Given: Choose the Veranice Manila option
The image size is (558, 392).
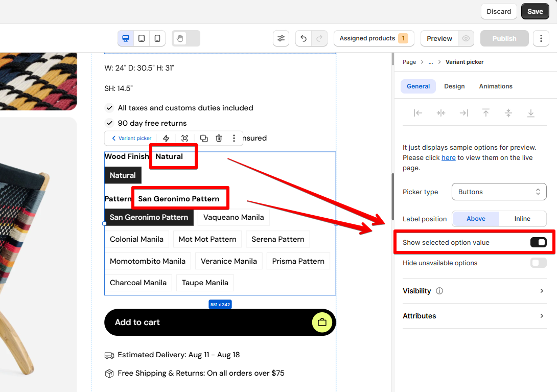Looking at the screenshot, I should [x=229, y=261].
